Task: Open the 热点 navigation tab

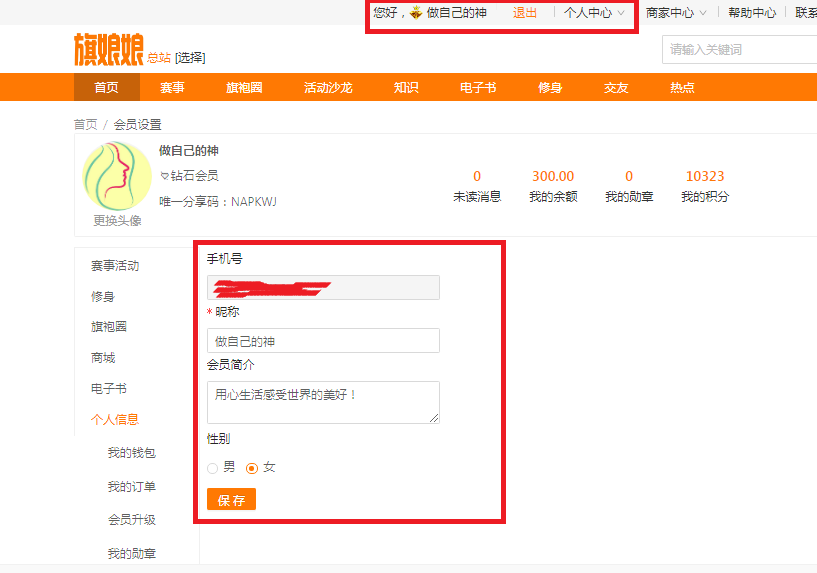Action: point(683,87)
